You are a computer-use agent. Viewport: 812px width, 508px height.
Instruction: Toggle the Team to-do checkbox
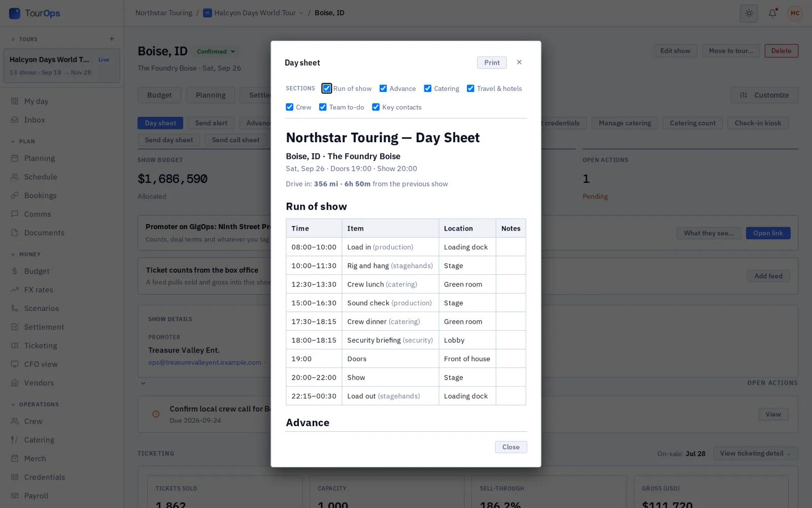[x=323, y=107]
